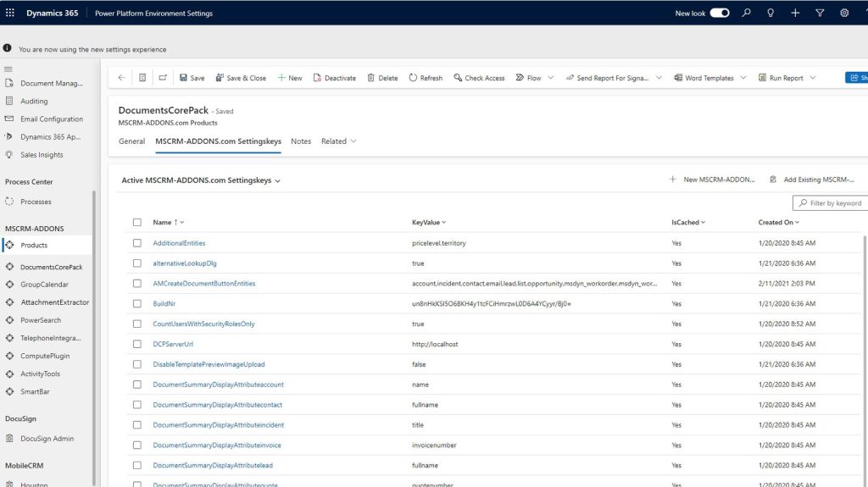Check the alternativeLookupDlg row checkbox
868x487 pixels.
136,263
